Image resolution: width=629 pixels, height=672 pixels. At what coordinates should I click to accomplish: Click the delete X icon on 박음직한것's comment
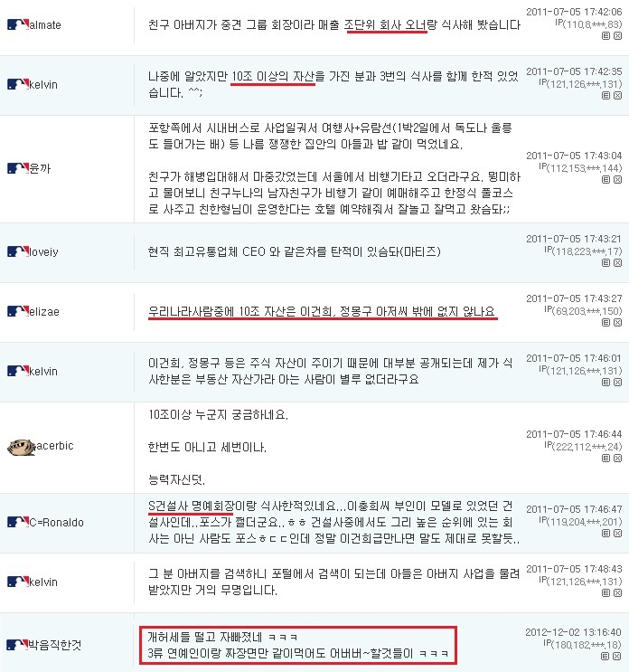617,656
